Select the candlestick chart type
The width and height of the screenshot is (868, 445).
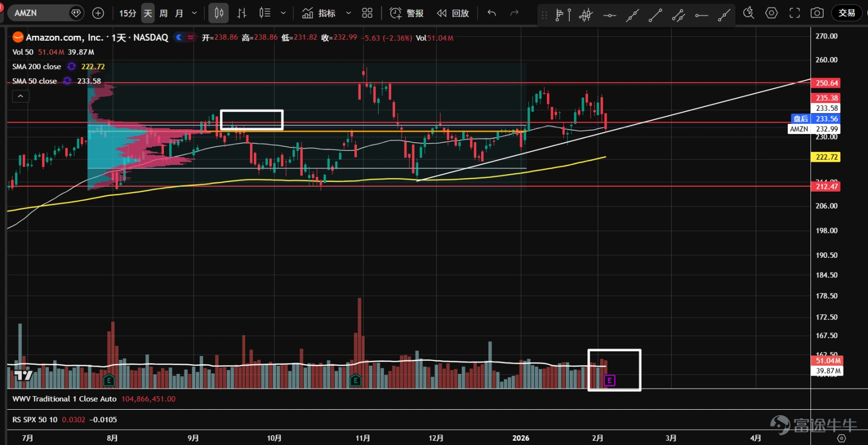(x=219, y=13)
